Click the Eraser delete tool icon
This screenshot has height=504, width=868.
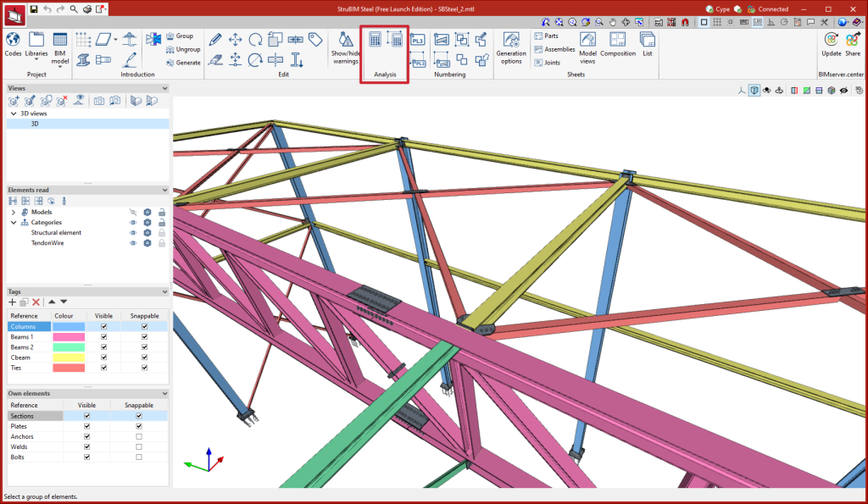(x=214, y=60)
